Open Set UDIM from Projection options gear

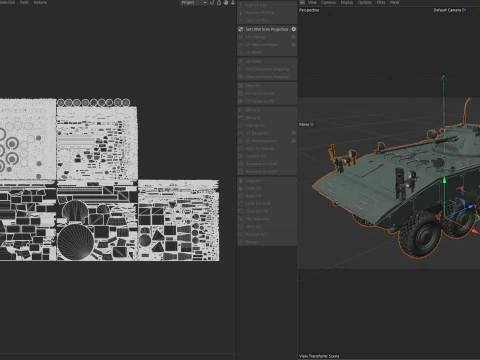point(294,29)
